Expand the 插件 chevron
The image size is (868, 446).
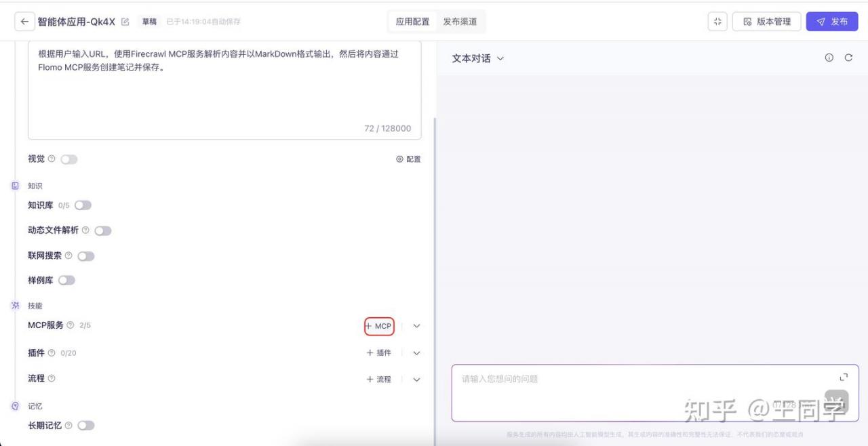click(x=416, y=353)
